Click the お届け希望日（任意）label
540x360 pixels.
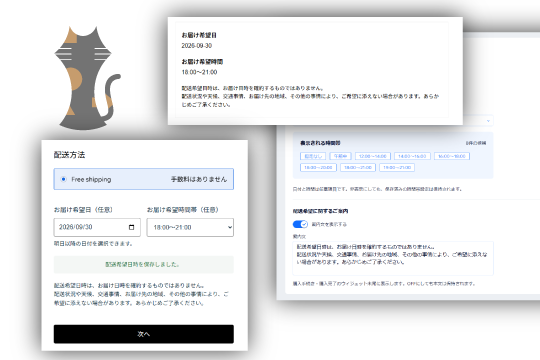pyautogui.click(x=83, y=209)
